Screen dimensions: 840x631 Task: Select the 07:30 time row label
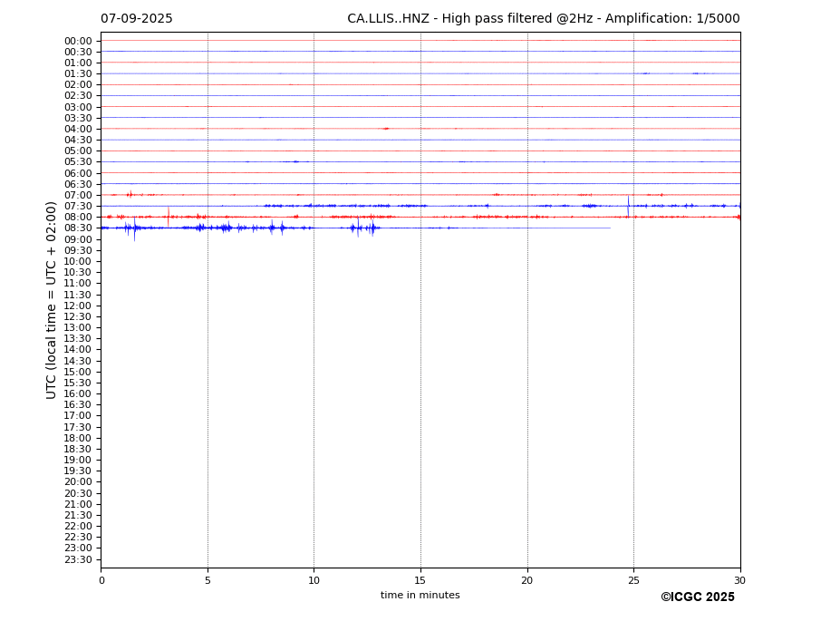pos(78,207)
